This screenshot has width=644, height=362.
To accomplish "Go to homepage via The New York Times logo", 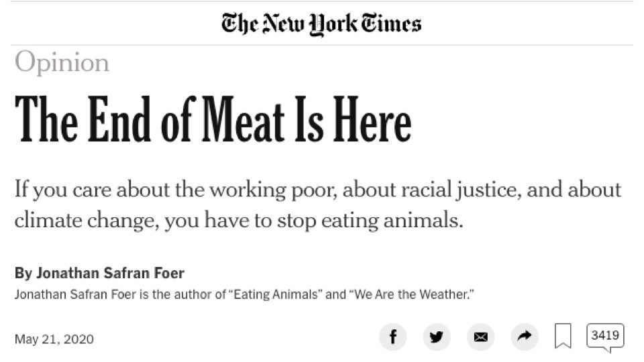I will coord(321,24).
